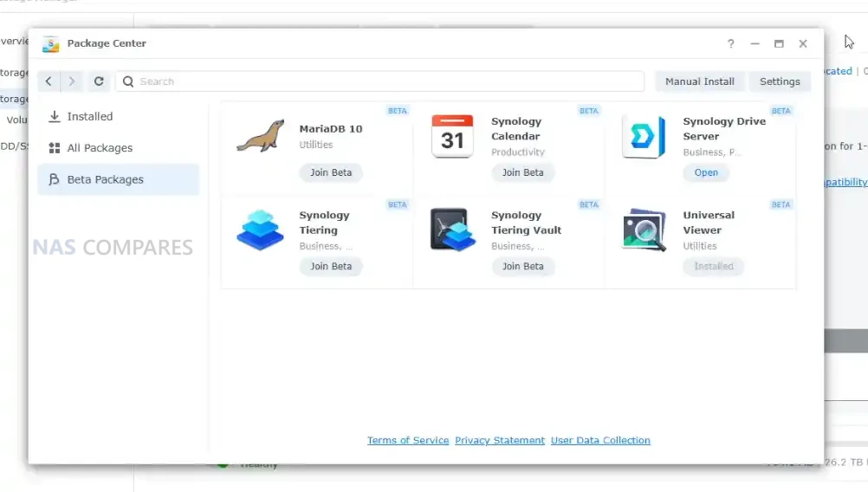
Task: Join Beta for MariaDB 10
Action: (x=331, y=172)
